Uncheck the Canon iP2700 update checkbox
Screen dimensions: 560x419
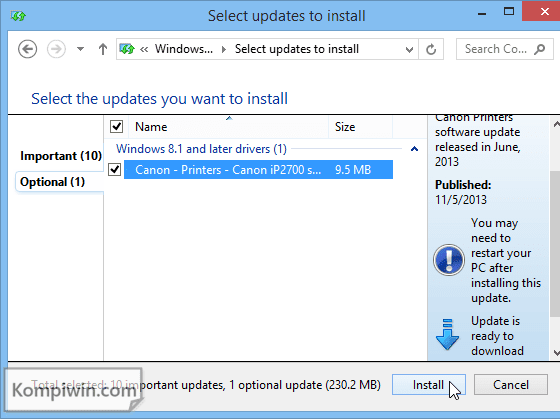(115, 169)
